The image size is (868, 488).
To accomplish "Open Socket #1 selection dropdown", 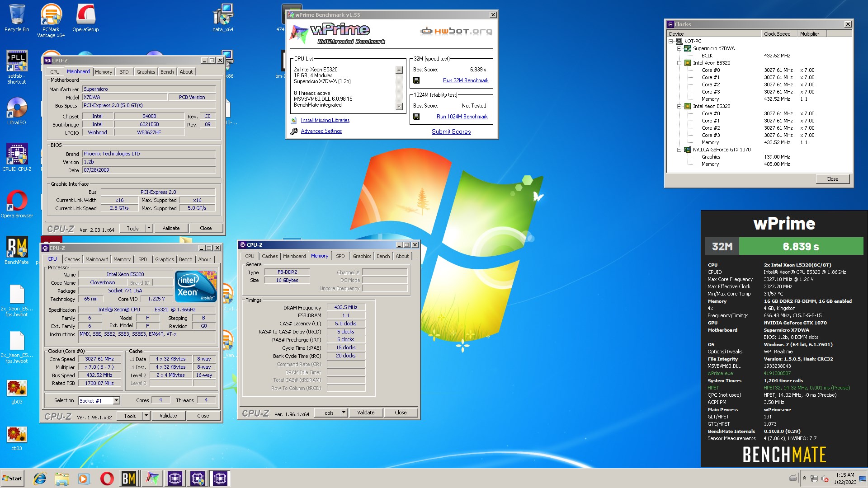I will (x=116, y=400).
